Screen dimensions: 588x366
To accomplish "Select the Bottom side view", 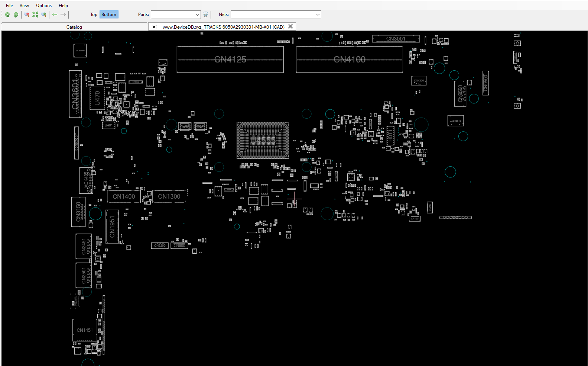I will pyautogui.click(x=109, y=15).
